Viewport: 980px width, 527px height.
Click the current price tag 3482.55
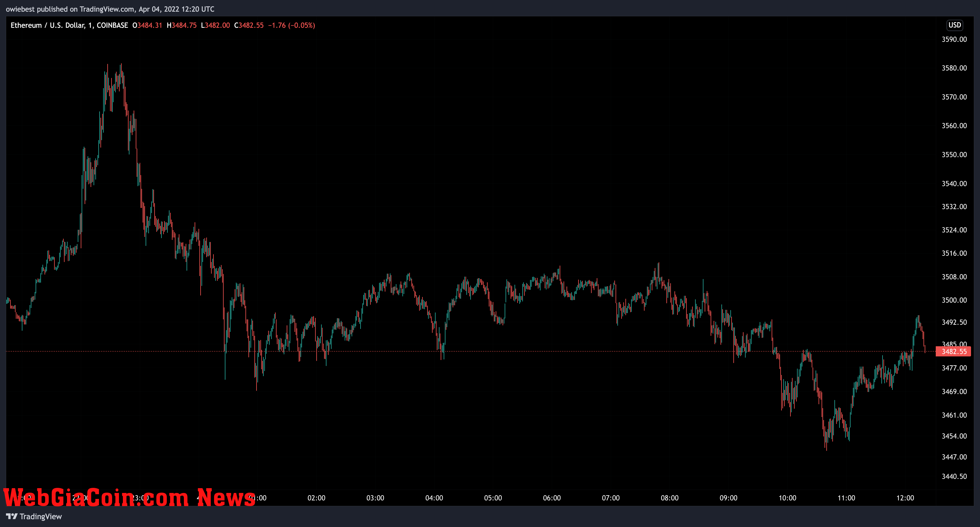[x=953, y=351]
